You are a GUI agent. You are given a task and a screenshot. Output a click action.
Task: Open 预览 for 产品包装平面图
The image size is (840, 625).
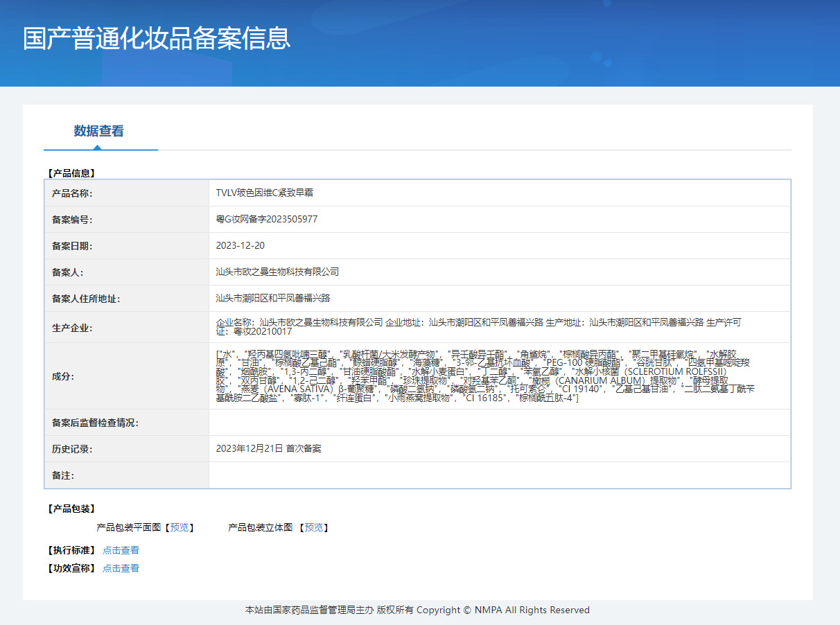click(x=179, y=527)
